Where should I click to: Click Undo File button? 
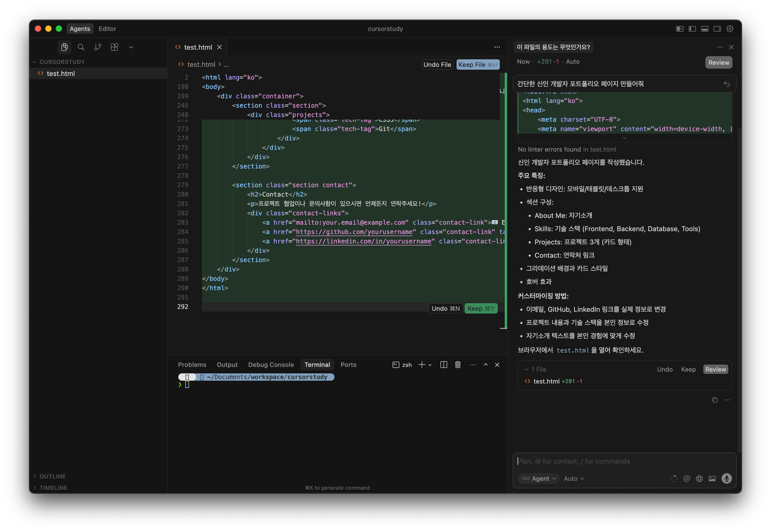(x=437, y=65)
